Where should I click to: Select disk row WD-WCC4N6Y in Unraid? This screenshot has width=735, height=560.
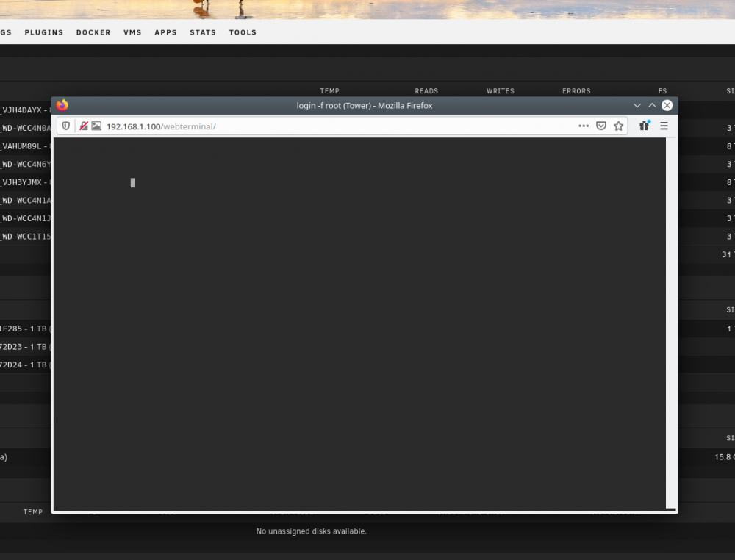pyautogui.click(x=25, y=165)
